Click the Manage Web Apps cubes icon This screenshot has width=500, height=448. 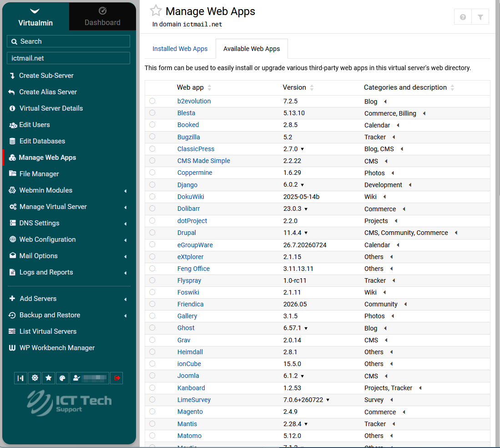12,158
